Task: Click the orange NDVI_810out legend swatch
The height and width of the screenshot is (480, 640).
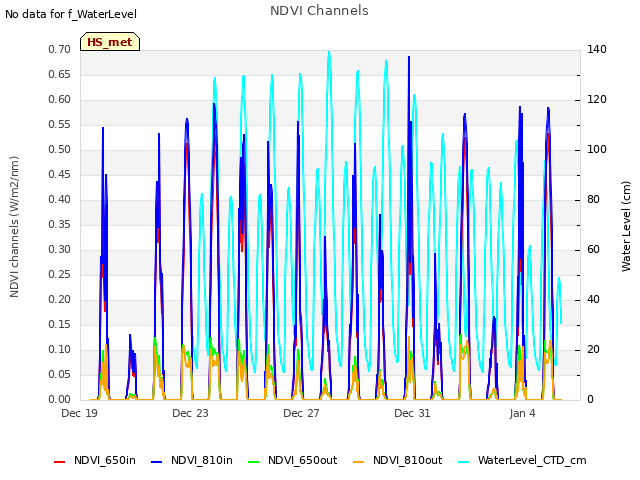Action: pyautogui.click(x=358, y=462)
